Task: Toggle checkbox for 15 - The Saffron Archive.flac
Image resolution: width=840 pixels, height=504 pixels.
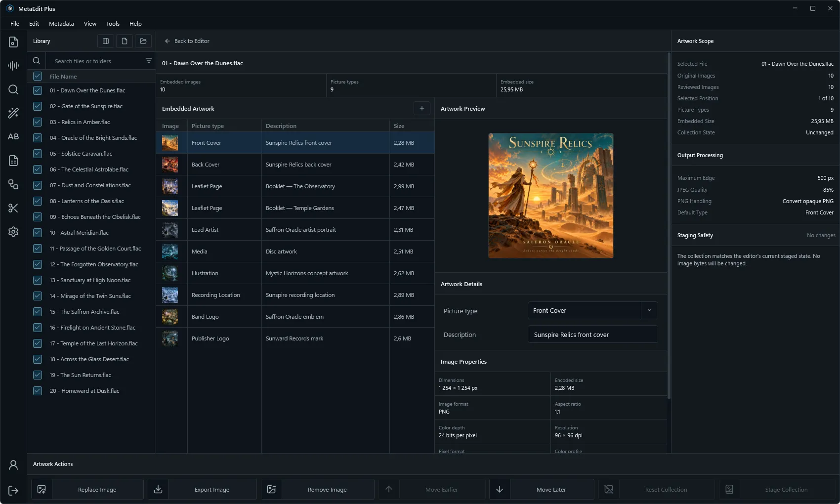Action: (38, 312)
